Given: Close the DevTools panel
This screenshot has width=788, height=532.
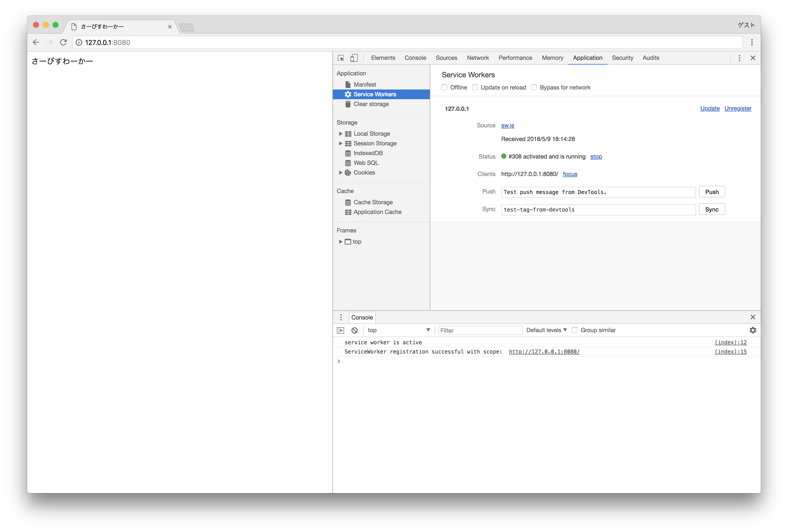Looking at the screenshot, I should pyautogui.click(x=753, y=58).
